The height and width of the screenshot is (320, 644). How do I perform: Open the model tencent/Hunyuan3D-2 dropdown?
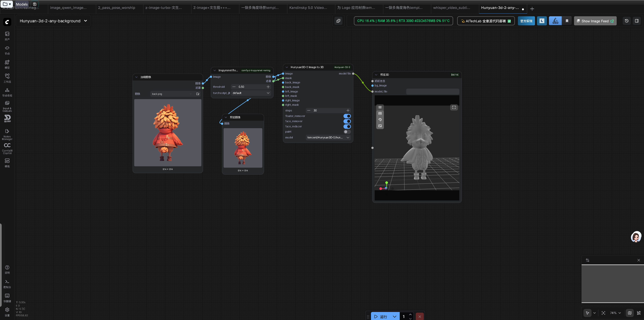[328, 138]
